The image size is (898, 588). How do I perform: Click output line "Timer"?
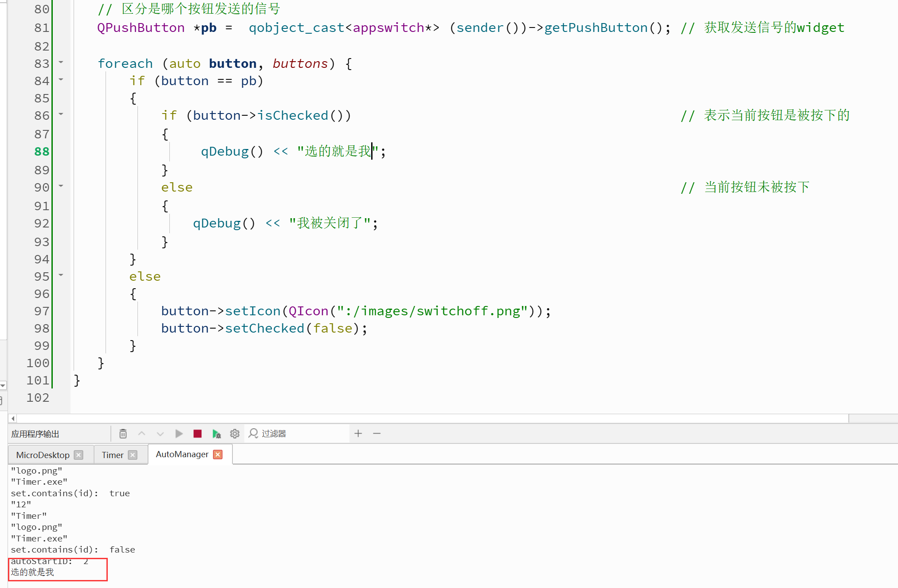29,516
